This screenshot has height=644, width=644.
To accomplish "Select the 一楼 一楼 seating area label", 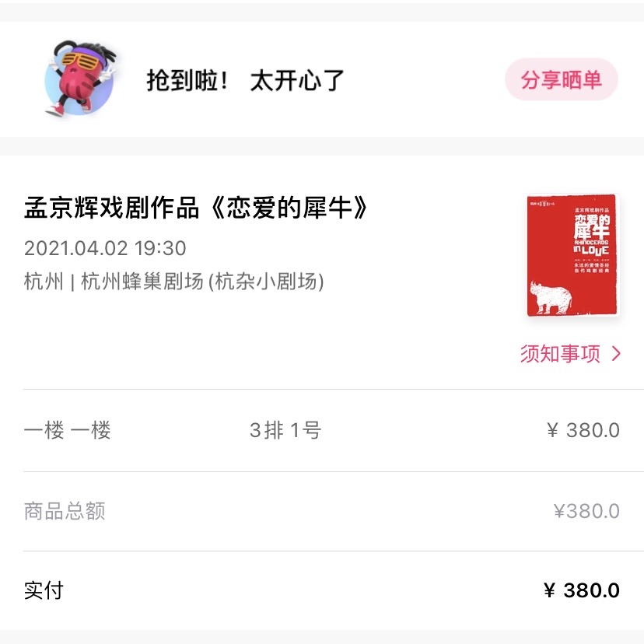I will click(68, 430).
